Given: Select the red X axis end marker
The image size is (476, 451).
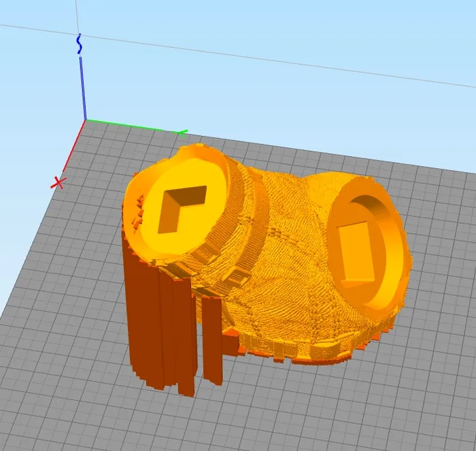Looking at the screenshot, I should coord(58,182).
